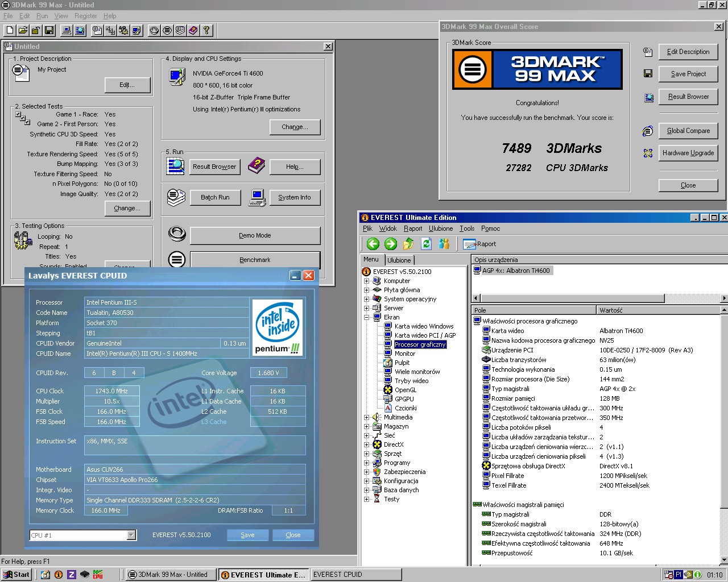Click the Raport toolbar button in EVEREST
728x582 pixels.
(479, 244)
